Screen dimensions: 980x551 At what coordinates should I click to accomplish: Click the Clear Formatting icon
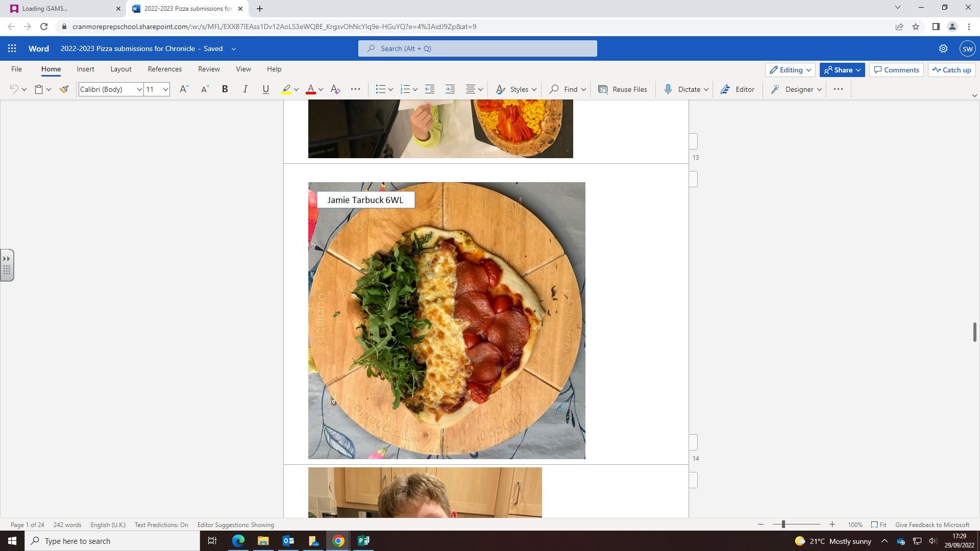click(x=335, y=89)
